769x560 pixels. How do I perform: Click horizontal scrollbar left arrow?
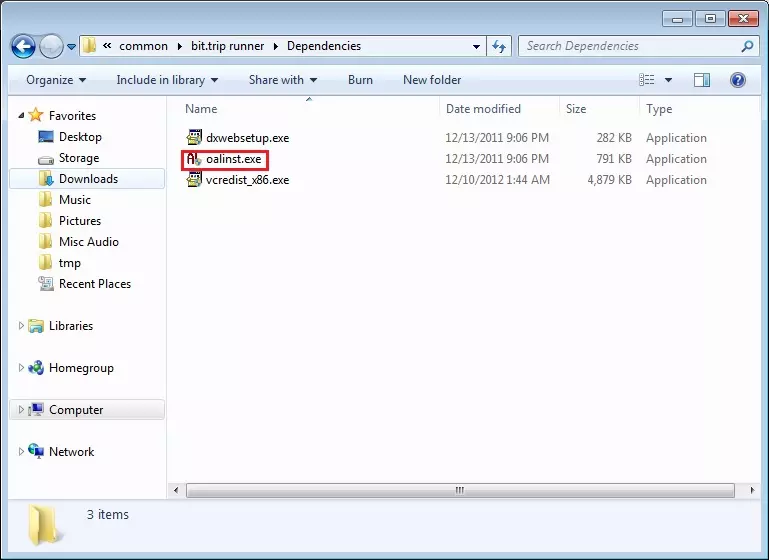(176, 490)
